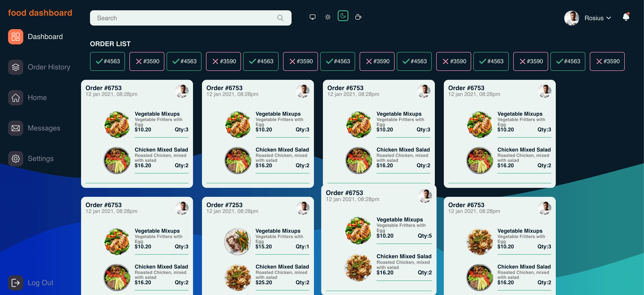Click the notification bell icon
The height and width of the screenshot is (295, 644).
click(626, 17)
